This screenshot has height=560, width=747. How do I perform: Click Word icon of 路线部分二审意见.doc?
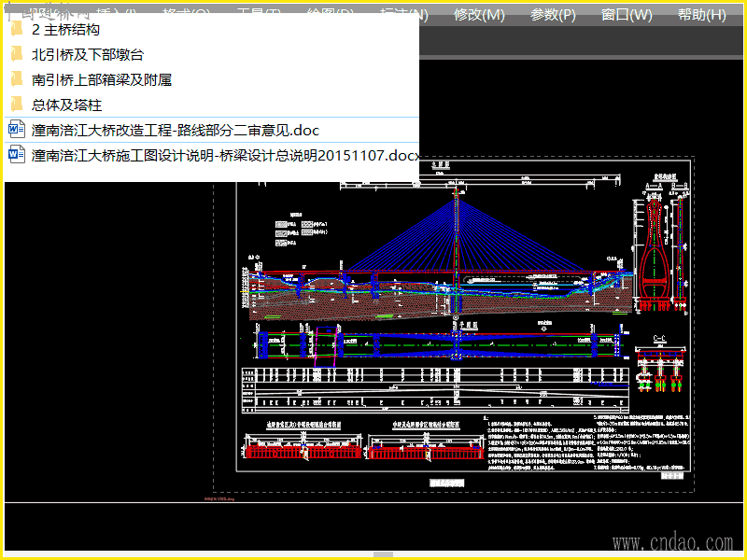pos(17,130)
